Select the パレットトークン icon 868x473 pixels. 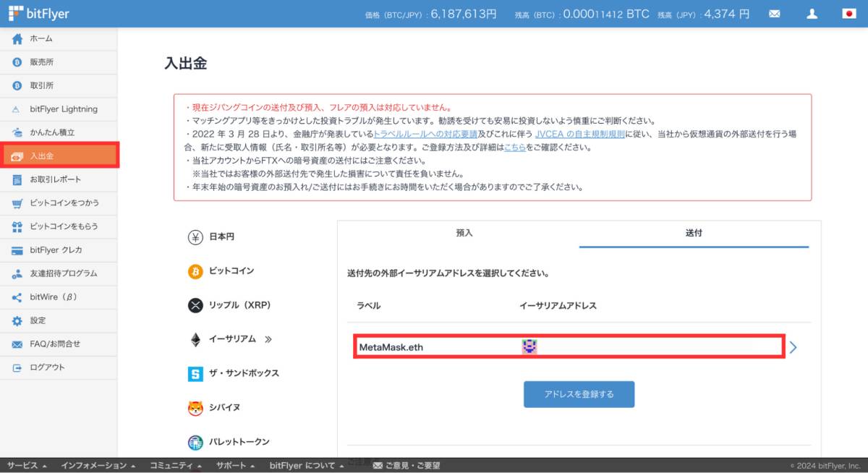click(195, 441)
